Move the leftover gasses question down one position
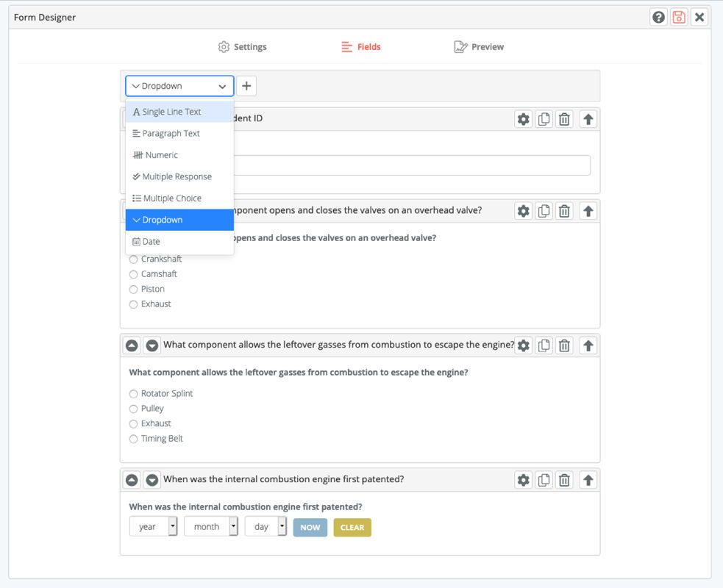 click(x=152, y=345)
